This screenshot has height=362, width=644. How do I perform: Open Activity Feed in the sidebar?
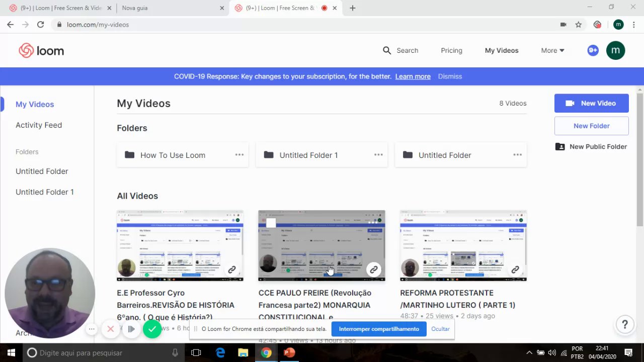pos(39,125)
